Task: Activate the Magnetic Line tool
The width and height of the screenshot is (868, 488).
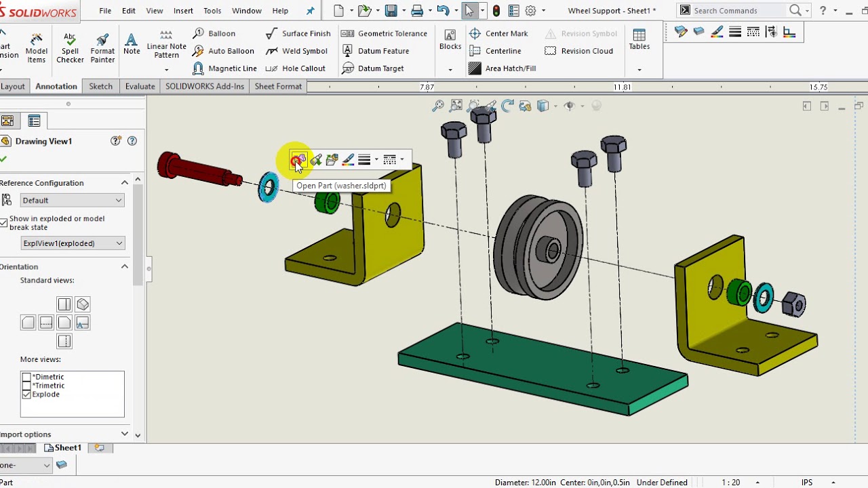Action: 225,68
